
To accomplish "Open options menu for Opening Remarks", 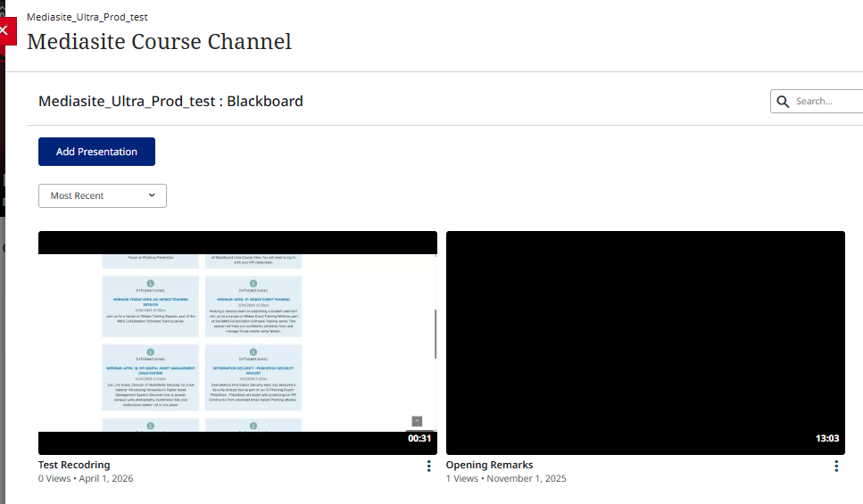I will tap(836, 466).
